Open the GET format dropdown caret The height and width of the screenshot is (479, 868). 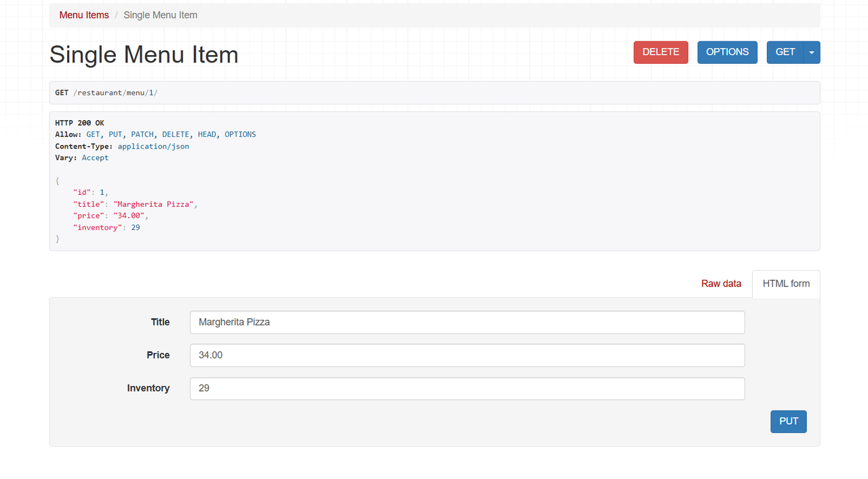click(812, 52)
